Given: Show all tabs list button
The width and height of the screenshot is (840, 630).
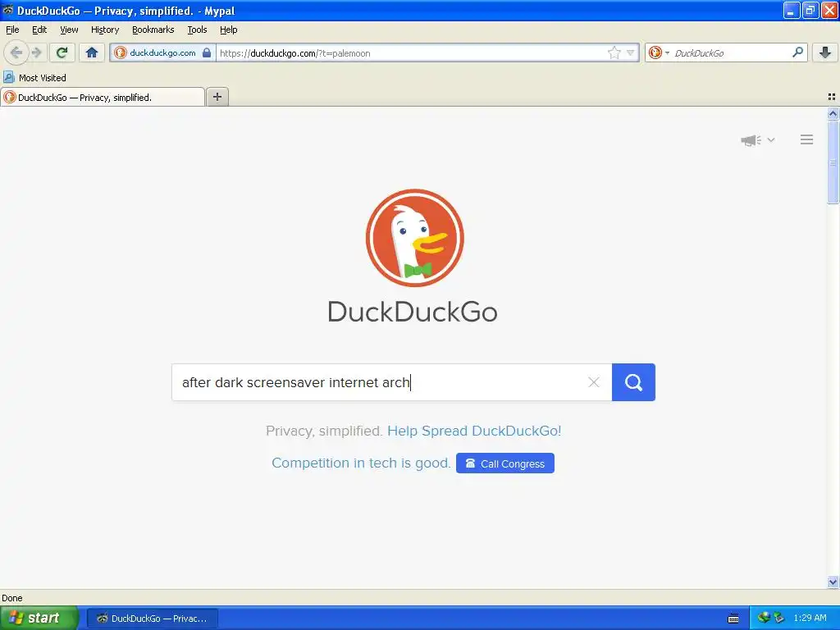Looking at the screenshot, I should (x=832, y=97).
